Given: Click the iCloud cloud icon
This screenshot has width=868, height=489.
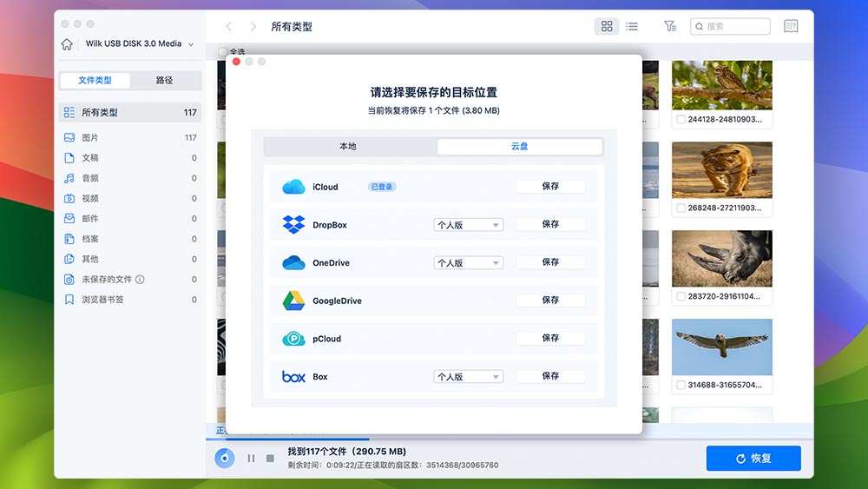Looking at the screenshot, I should (x=293, y=187).
